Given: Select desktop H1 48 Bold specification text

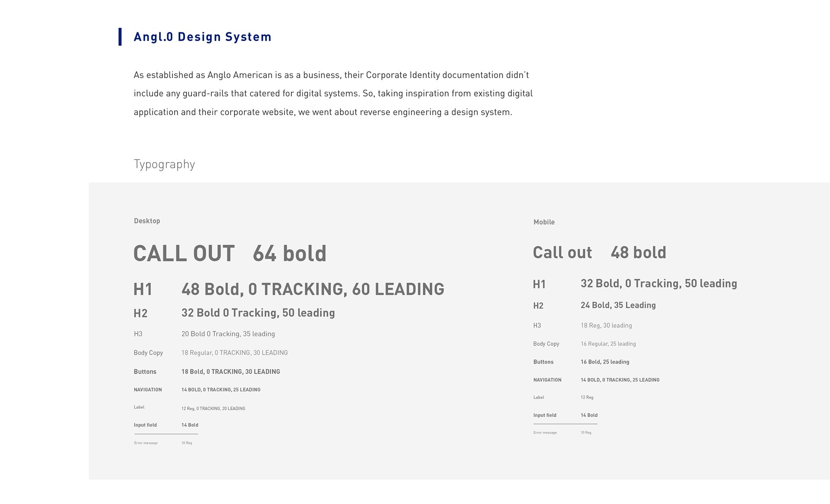Looking at the screenshot, I should 313,289.
